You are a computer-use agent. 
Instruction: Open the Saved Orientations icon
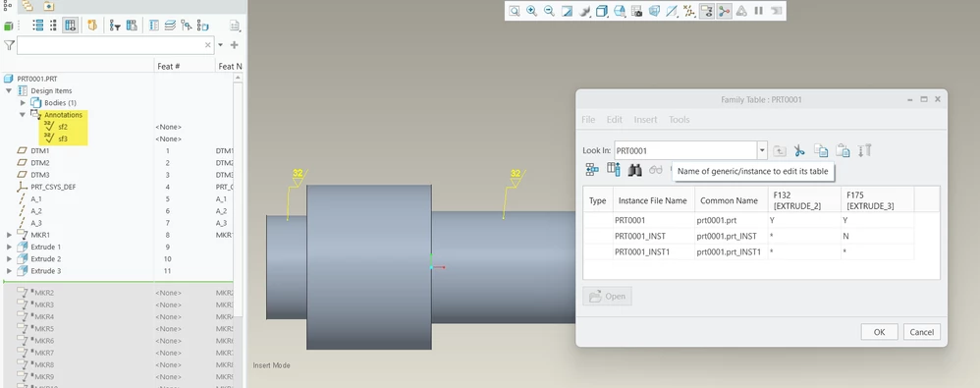(620, 11)
